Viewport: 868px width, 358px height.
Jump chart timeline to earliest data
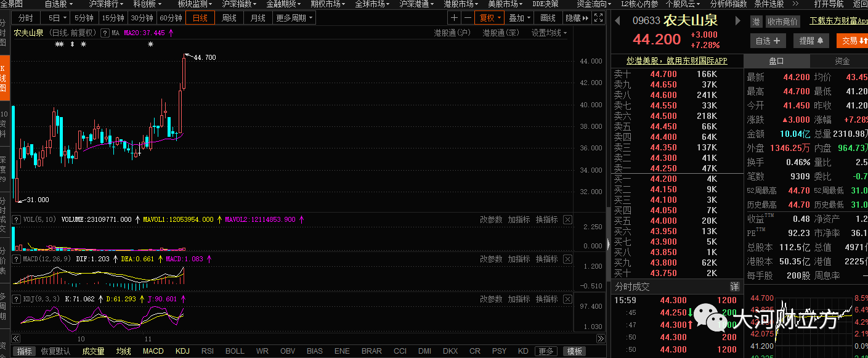click(x=16, y=339)
